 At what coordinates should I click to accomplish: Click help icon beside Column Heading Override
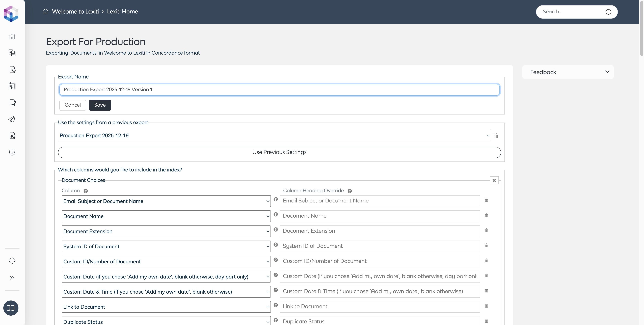tap(350, 191)
